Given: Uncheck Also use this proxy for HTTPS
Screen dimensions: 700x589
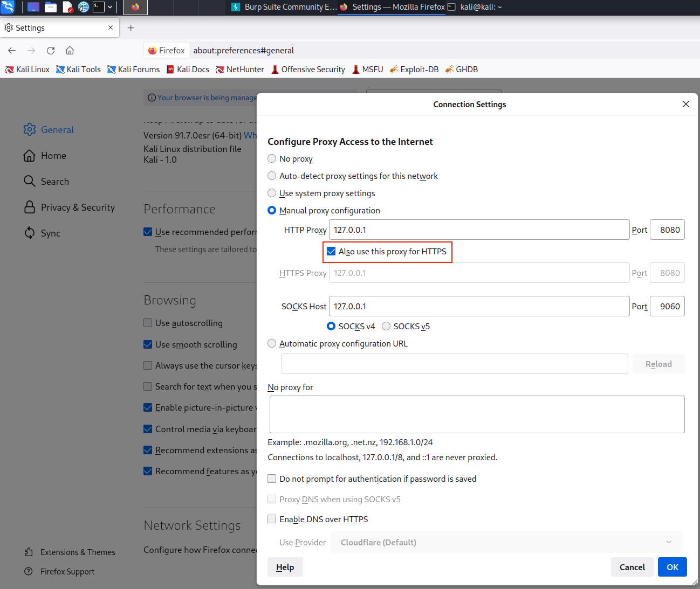Looking at the screenshot, I should pos(331,252).
